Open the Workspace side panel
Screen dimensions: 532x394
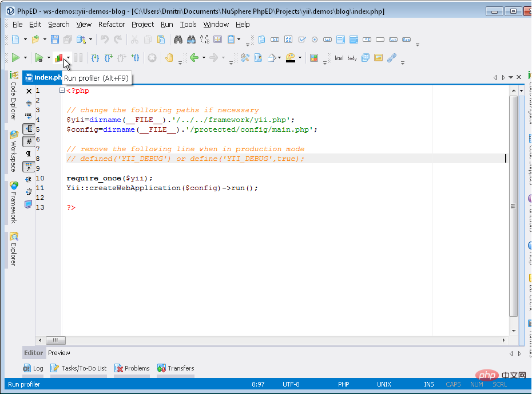(x=14, y=152)
